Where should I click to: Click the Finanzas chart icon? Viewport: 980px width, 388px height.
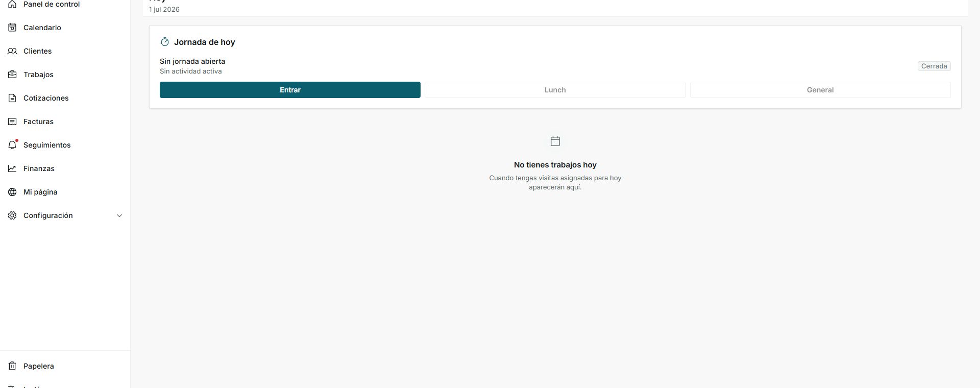[x=12, y=168]
